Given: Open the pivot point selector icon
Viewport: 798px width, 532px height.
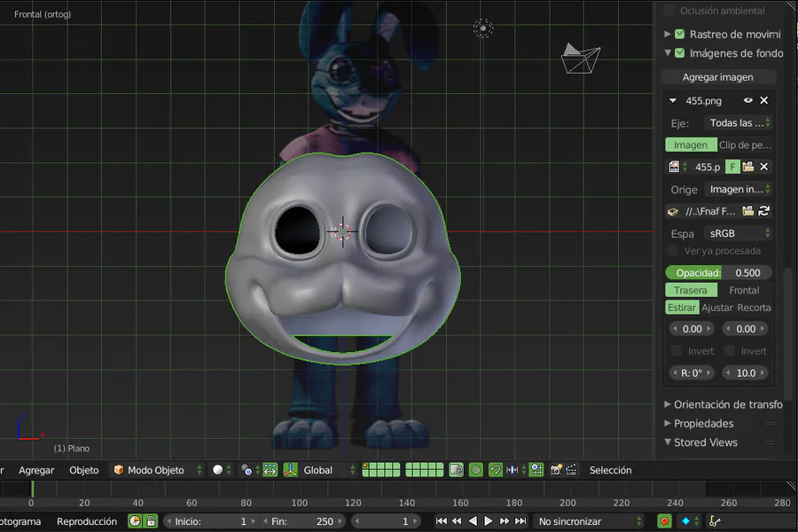Looking at the screenshot, I should [x=246, y=470].
